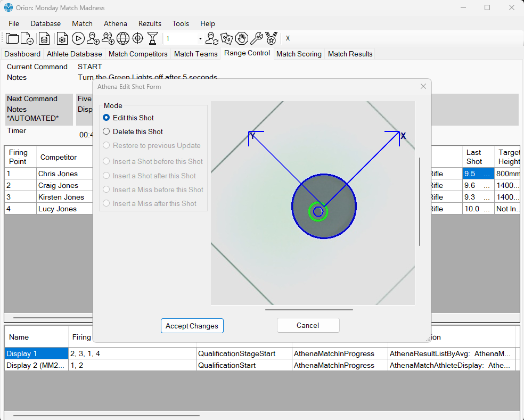This screenshot has height=420, width=524.
Task: Click the add single athlete icon
Action: [93, 38]
